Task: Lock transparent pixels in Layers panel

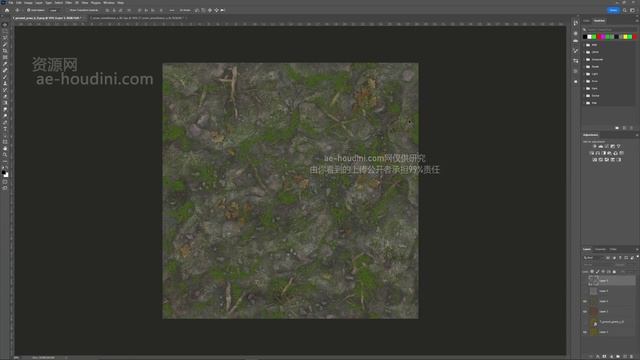Action: click(592, 271)
